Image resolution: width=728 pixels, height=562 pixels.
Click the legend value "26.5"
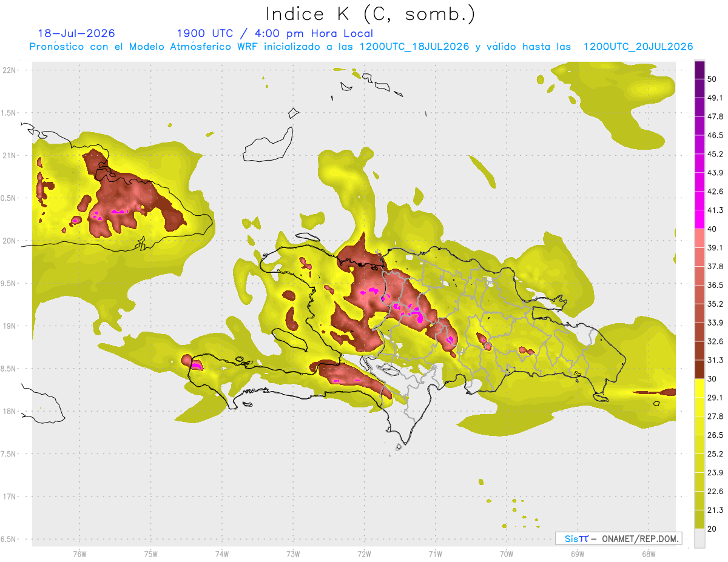pyautogui.click(x=715, y=435)
